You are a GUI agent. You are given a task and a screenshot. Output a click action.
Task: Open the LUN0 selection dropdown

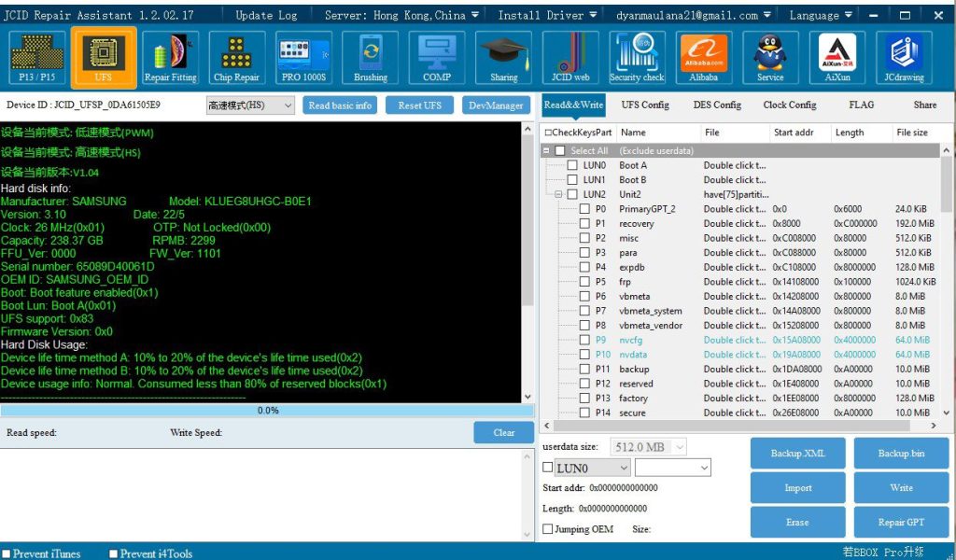[x=593, y=468]
